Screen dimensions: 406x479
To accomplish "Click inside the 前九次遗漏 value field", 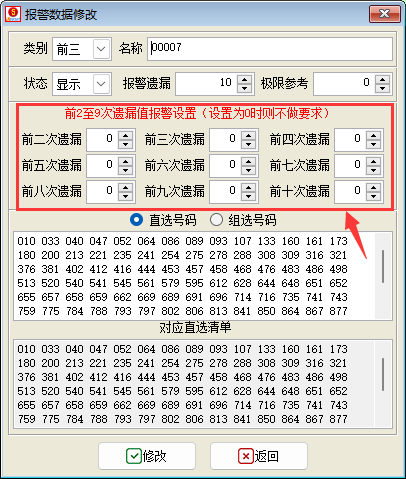I will pyautogui.click(x=225, y=191).
